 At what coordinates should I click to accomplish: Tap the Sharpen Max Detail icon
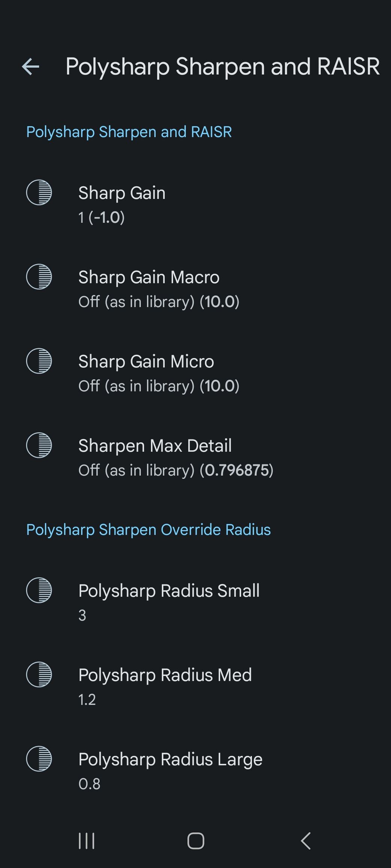pos(39,445)
